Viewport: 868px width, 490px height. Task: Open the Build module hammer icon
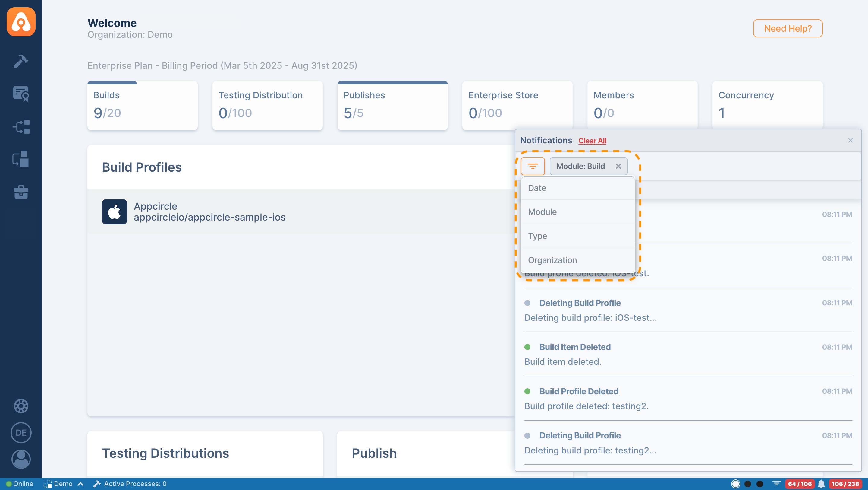[21, 61]
